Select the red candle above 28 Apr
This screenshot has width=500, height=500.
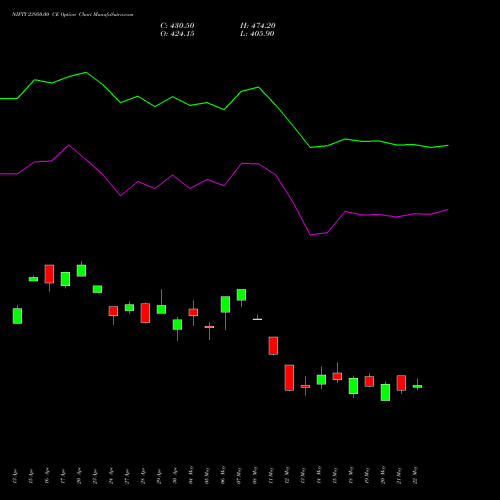(x=145, y=313)
